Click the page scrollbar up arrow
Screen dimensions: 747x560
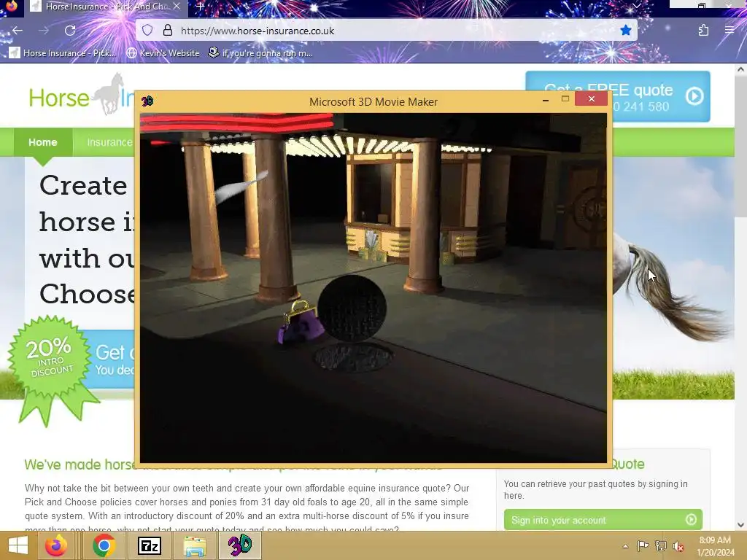[x=740, y=69]
